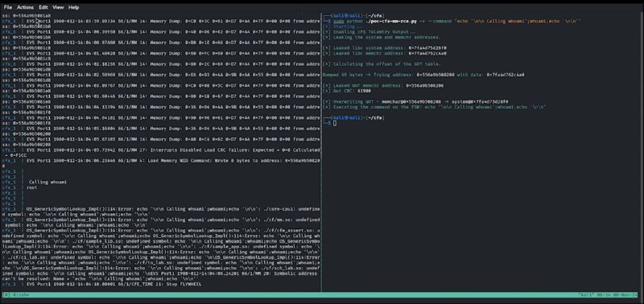
Task: Click the 'Stop FLYWHEEL' log line
Action: pyautogui.click(x=102, y=284)
